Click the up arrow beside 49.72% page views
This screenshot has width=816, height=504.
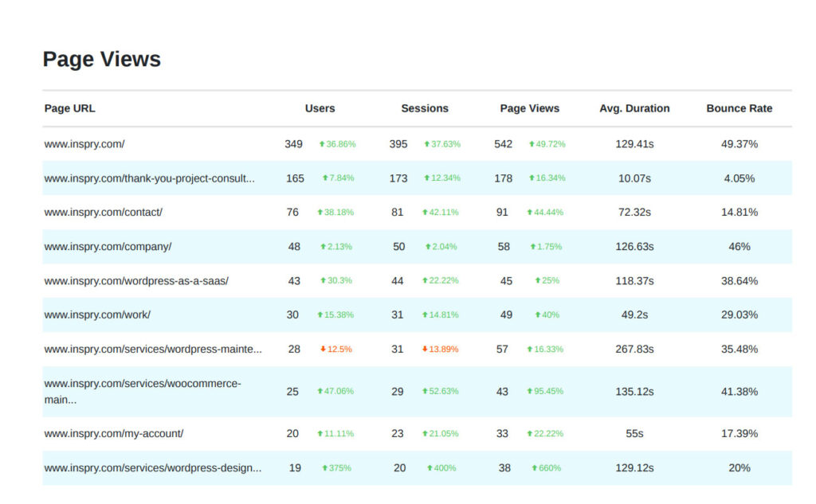click(532, 144)
